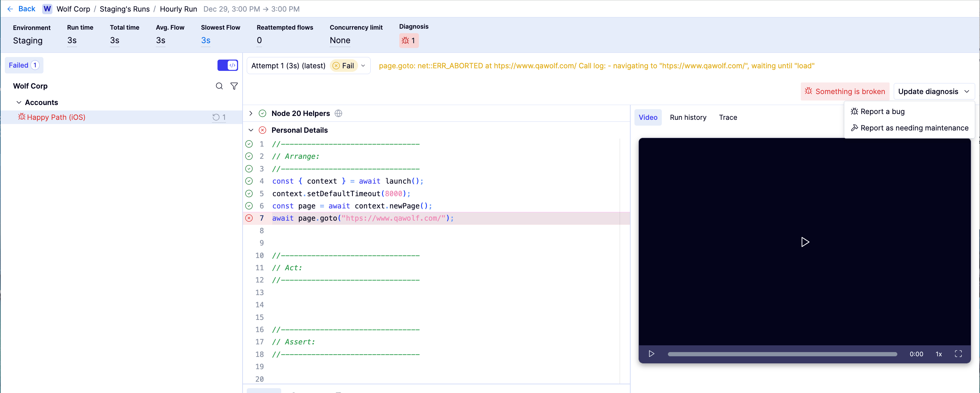Open the Wolf Corp W workspace icon

(x=47, y=9)
